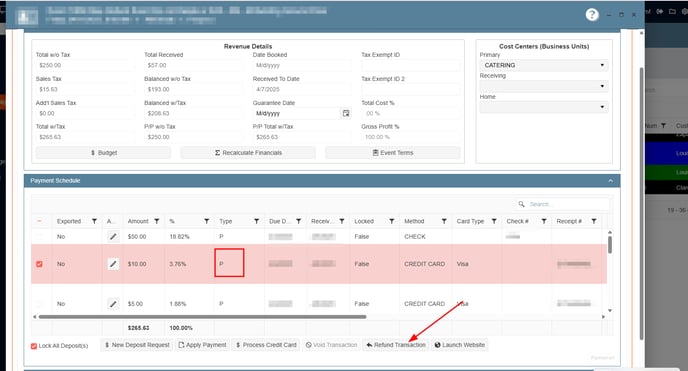
Task: Open the Guarantee Date calendar picker
Action: tap(346, 113)
